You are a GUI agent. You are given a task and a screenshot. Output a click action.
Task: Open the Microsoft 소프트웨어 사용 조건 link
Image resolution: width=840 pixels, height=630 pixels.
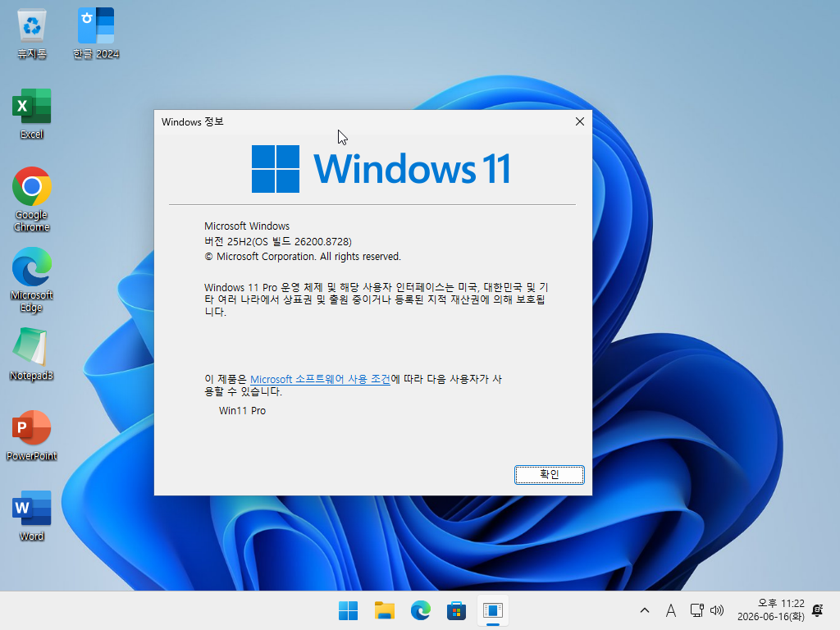point(321,379)
